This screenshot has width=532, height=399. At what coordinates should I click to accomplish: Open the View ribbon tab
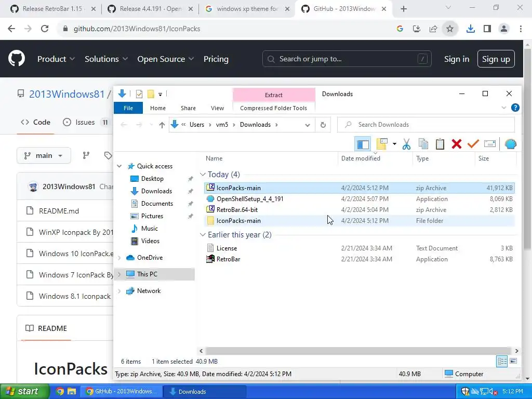(217, 108)
